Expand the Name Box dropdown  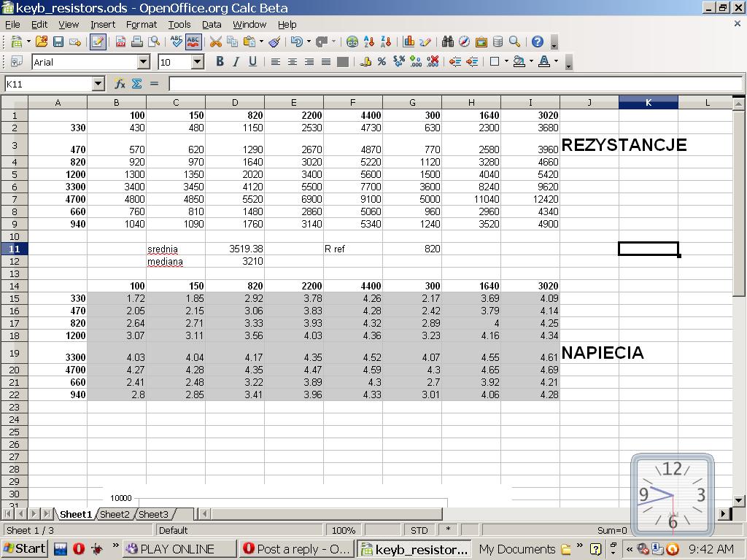coord(98,84)
